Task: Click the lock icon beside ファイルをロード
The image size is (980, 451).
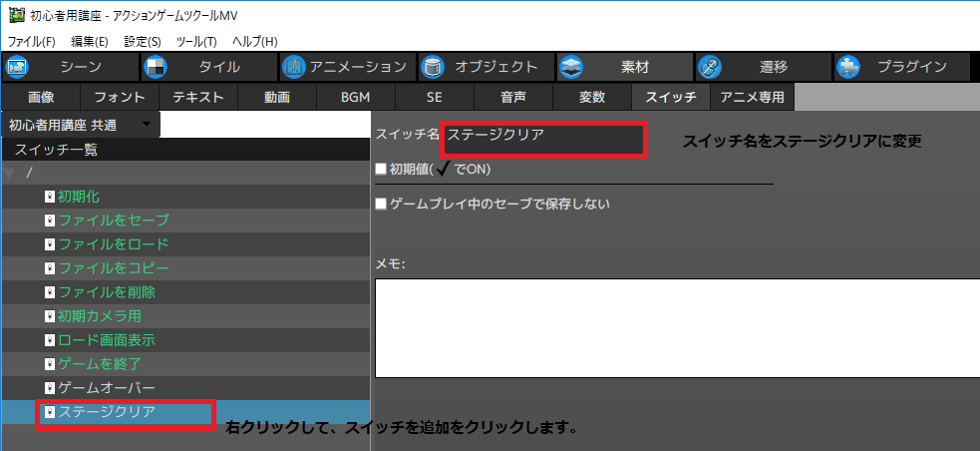Action: pyautogui.click(x=50, y=244)
